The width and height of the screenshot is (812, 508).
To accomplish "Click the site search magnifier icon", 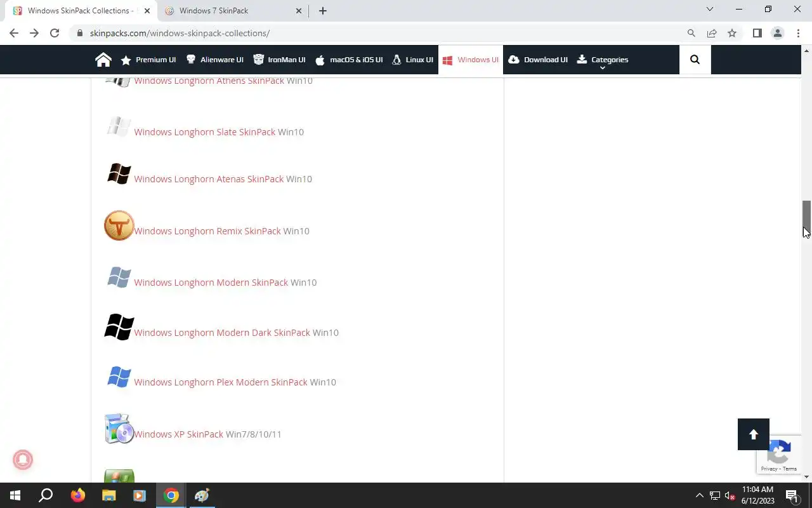I will (x=695, y=60).
